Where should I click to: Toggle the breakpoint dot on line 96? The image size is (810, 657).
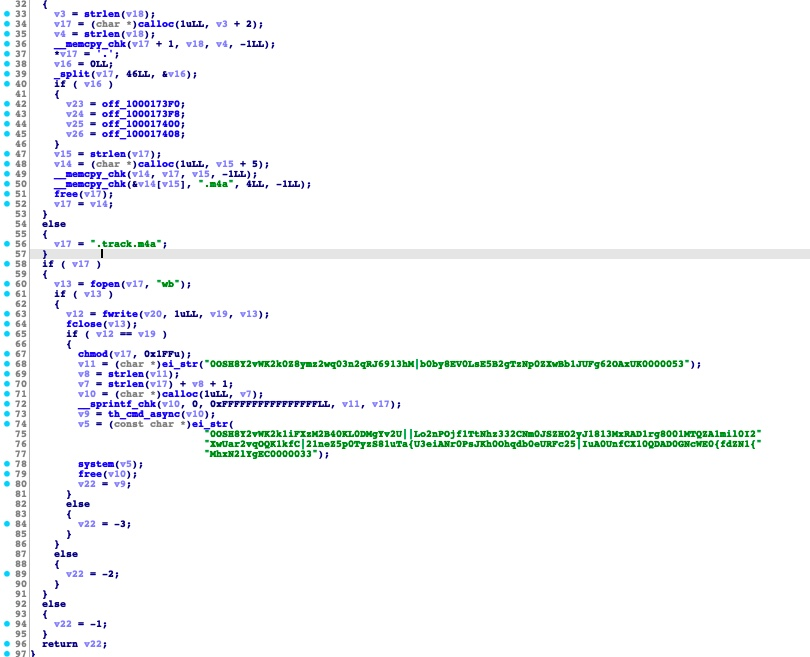click(7, 644)
